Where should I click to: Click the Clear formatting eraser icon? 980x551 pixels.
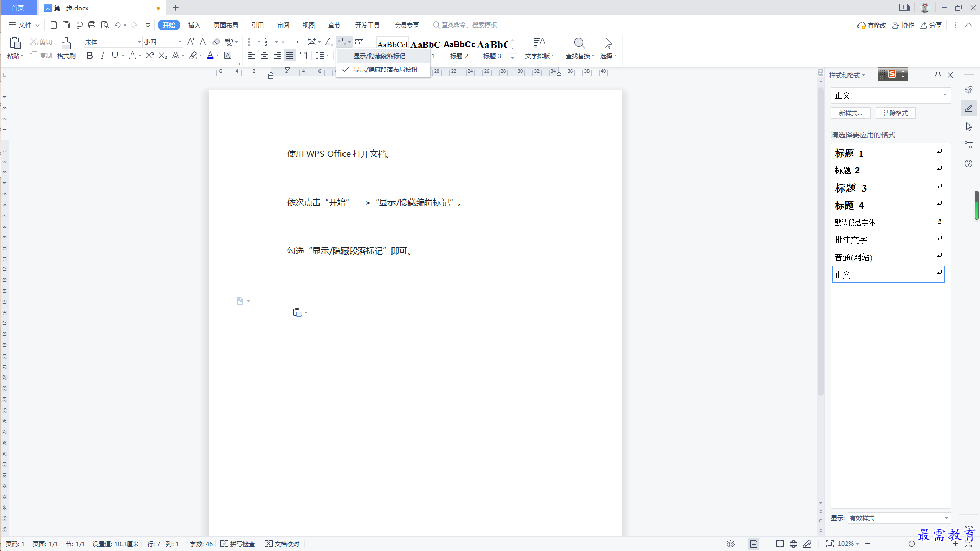click(x=216, y=42)
